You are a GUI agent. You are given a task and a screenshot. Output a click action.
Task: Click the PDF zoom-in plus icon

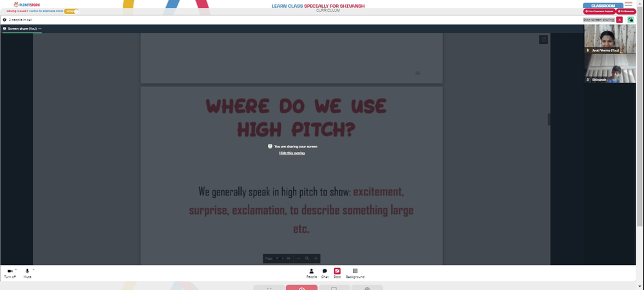click(x=316, y=258)
